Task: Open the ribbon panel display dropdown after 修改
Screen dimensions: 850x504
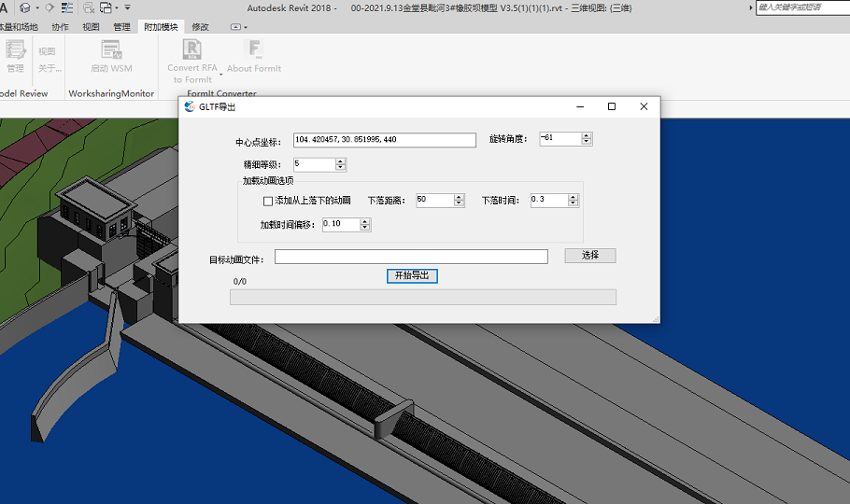Action: pyautogui.click(x=238, y=27)
